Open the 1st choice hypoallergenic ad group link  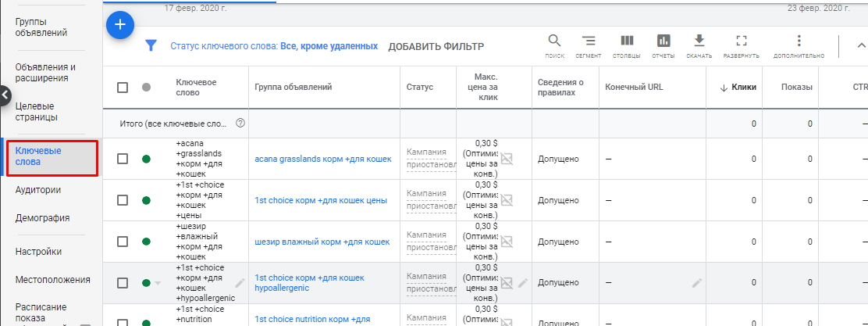(x=309, y=283)
